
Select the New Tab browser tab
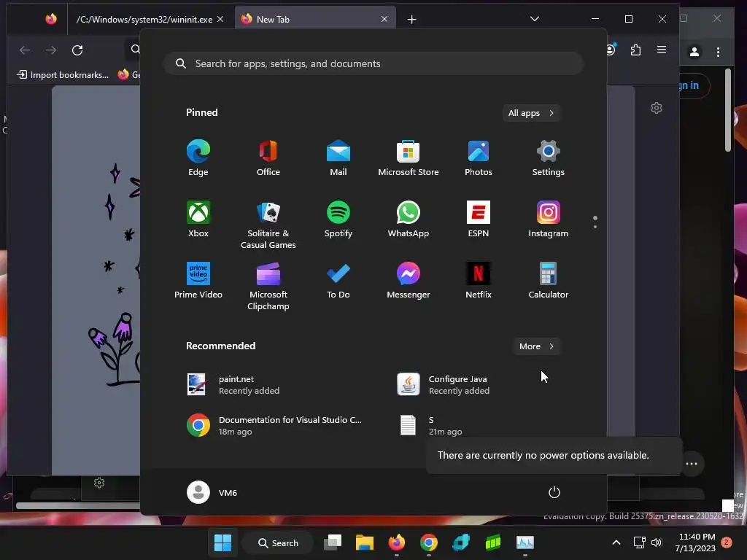pos(315,20)
